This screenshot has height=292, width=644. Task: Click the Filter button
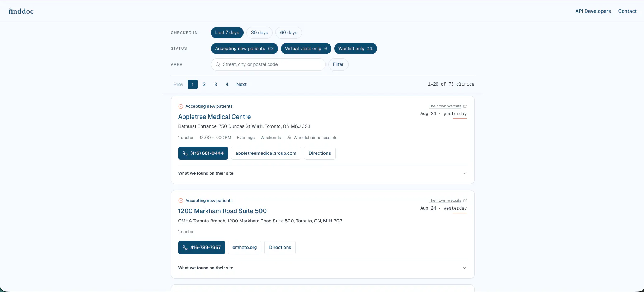[x=338, y=64]
